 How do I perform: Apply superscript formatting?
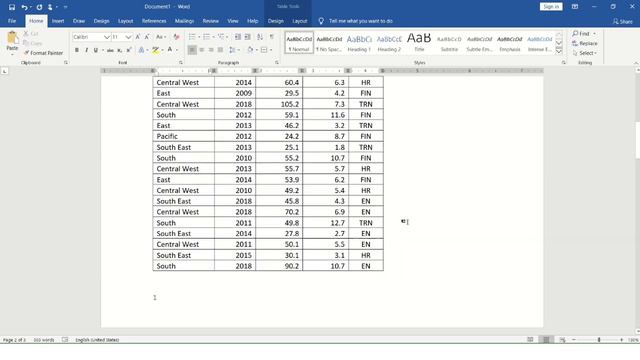click(x=129, y=50)
